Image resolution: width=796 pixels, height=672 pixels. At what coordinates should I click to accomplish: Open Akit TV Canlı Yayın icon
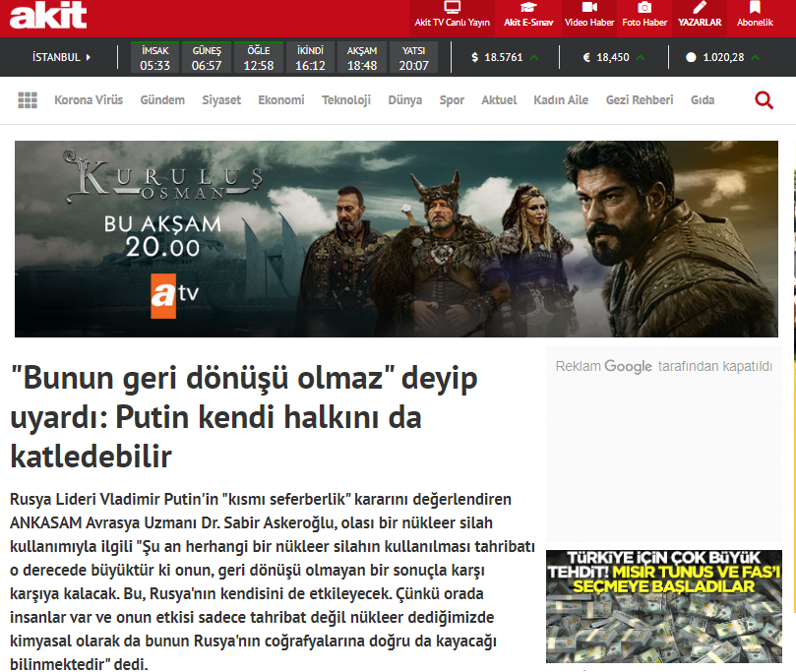(452, 9)
